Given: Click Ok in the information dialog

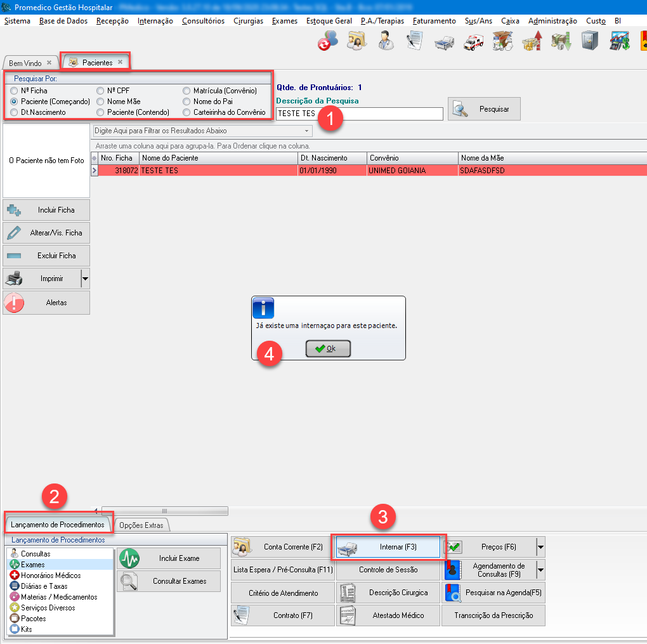Looking at the screenshot, I should point(328,348).
